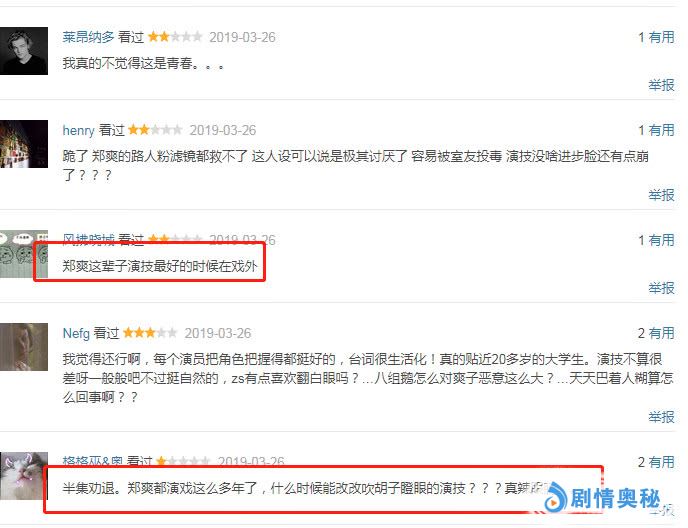The width and height of the screenshot is (688, 528).
Task: Click the cat avatar of 格格巫
Action: point(24,476)
